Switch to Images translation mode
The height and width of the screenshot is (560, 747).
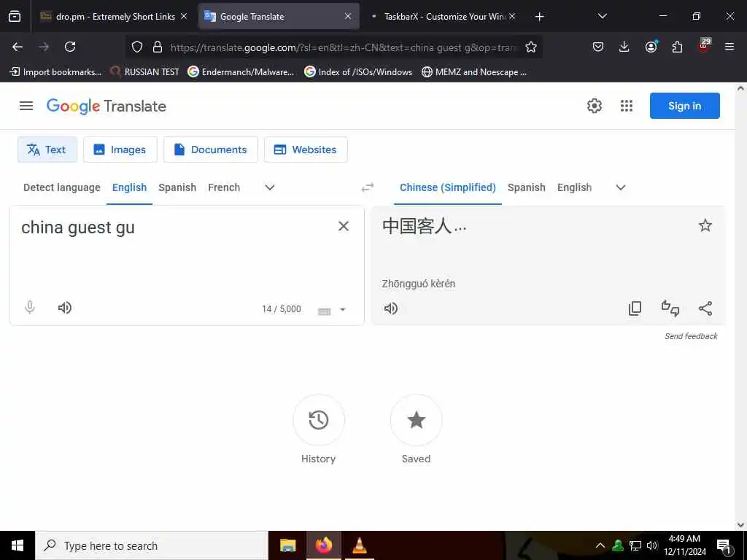[x=120, y=149]
